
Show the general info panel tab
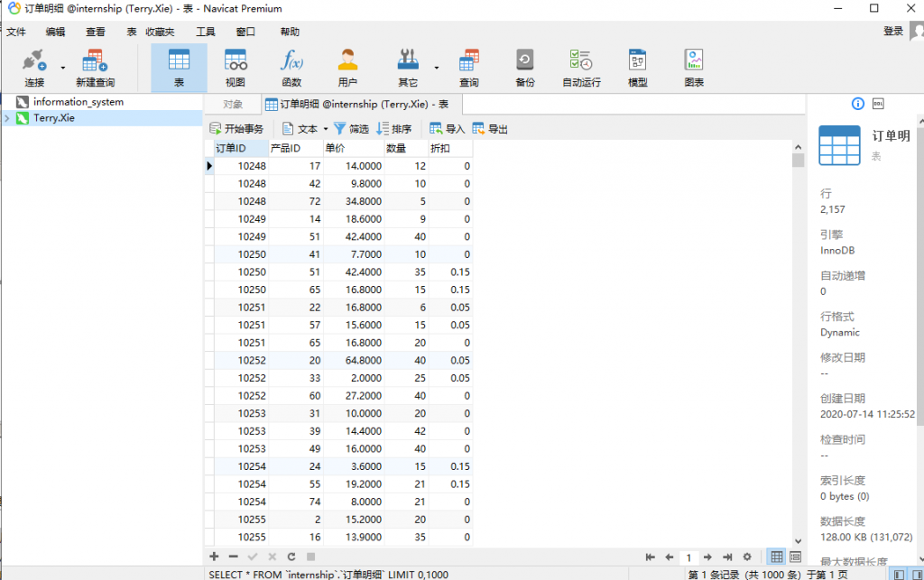click(858, 104)
